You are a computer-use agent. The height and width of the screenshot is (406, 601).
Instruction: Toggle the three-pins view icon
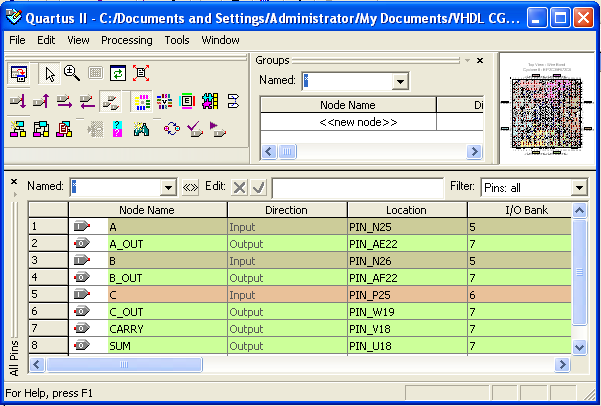click(110, 102)
